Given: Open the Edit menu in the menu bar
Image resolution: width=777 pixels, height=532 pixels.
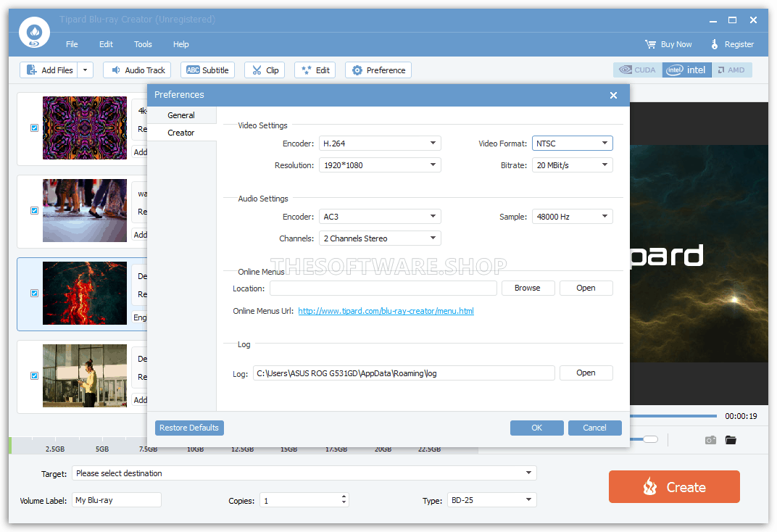Looking at the screenshot, I should [x=106, y=44].
